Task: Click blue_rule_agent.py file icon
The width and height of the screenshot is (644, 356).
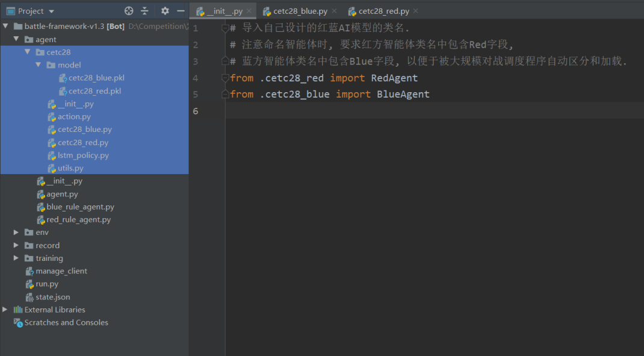Action: coord(41,207)
